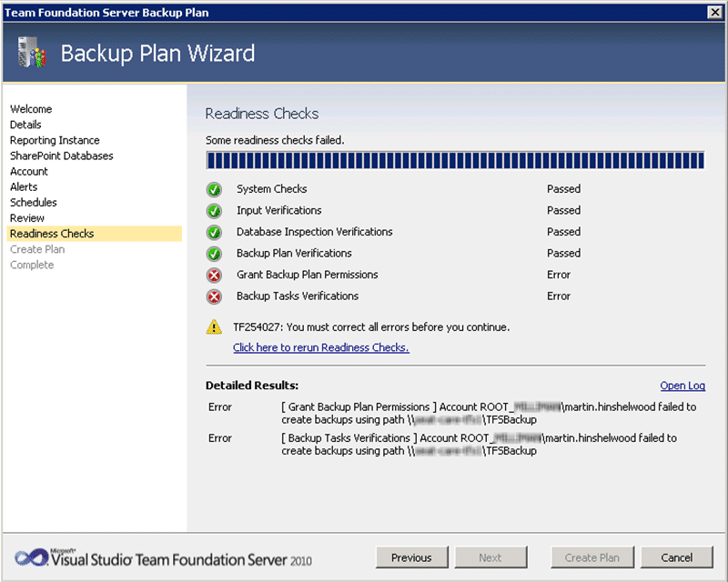Image resolution: width=728 pixels, height=582 pixels.
Task: Click the Input Verifications label
Action: (279, 210)
